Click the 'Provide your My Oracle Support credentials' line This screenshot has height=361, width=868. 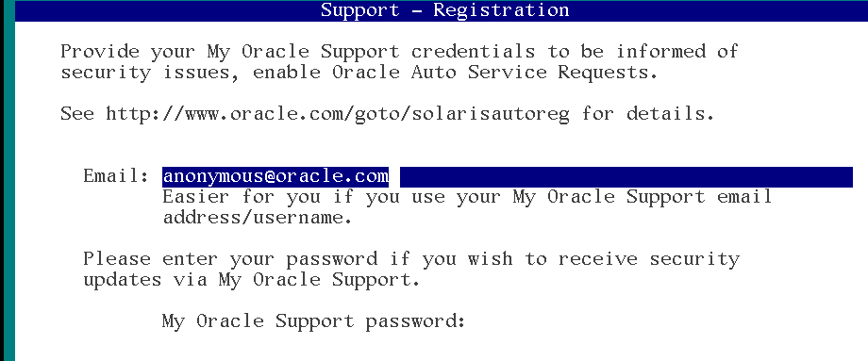[x=399, y=52]
